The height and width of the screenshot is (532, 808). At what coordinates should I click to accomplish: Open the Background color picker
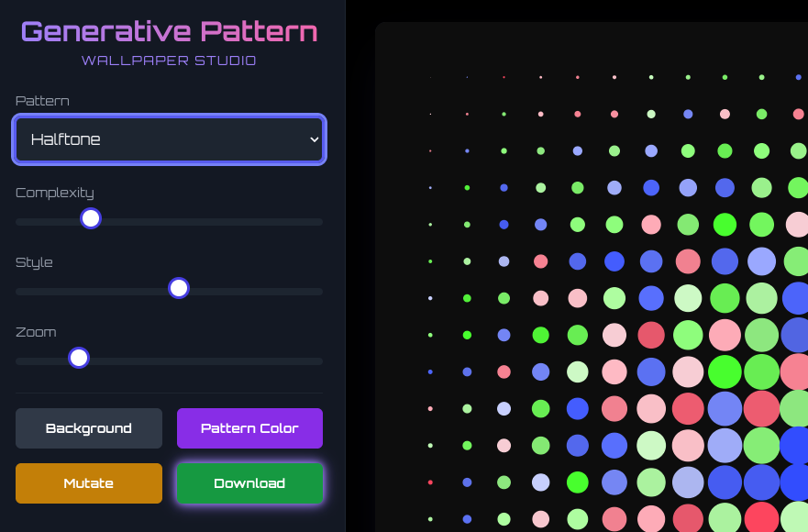click(x=89, y=428)
